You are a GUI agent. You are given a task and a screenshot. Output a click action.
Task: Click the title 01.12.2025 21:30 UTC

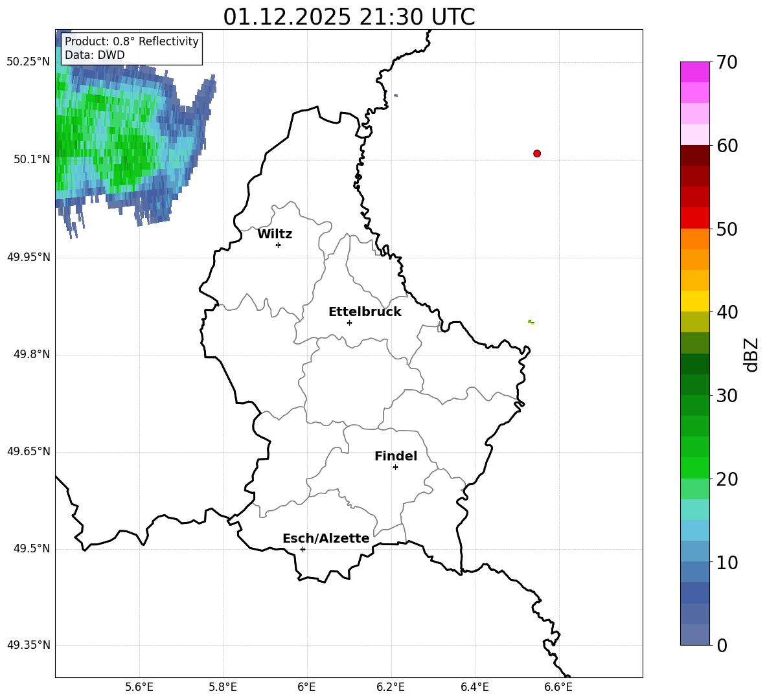[x=349, y=17]
